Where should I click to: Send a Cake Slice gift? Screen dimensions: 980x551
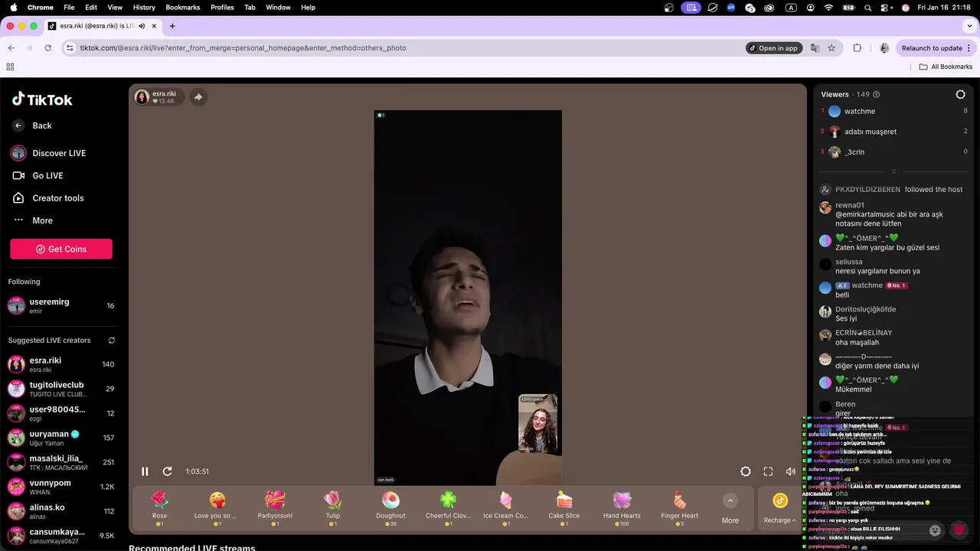pos(564,509)
